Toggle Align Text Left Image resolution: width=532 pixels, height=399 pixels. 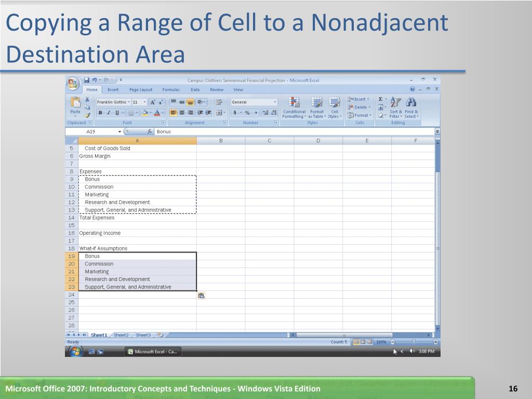[x=174, y=113]
